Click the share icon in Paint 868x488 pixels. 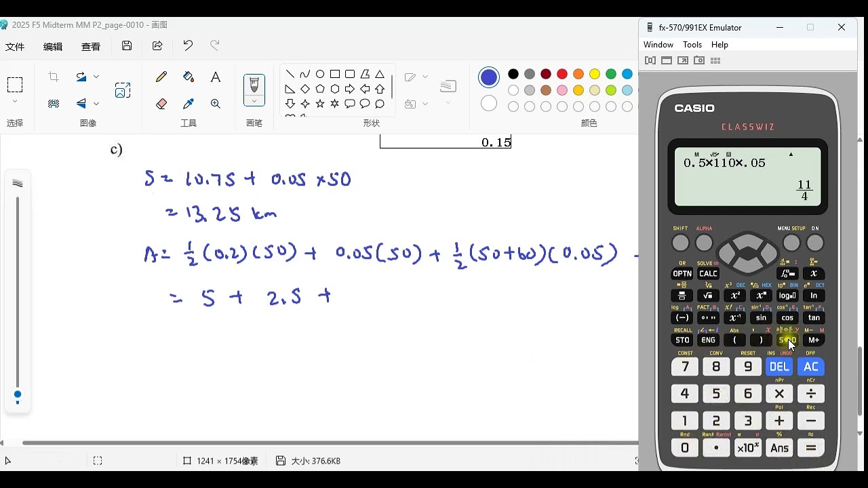coord(157,46)
